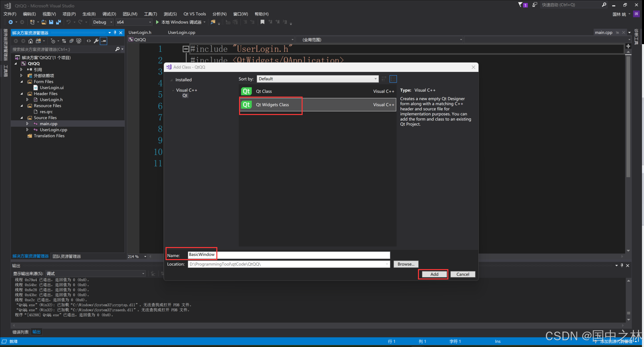The height and width of the screenshot is (347, 644).
Task: Click the Browse... button
Action: pos(406,264)
